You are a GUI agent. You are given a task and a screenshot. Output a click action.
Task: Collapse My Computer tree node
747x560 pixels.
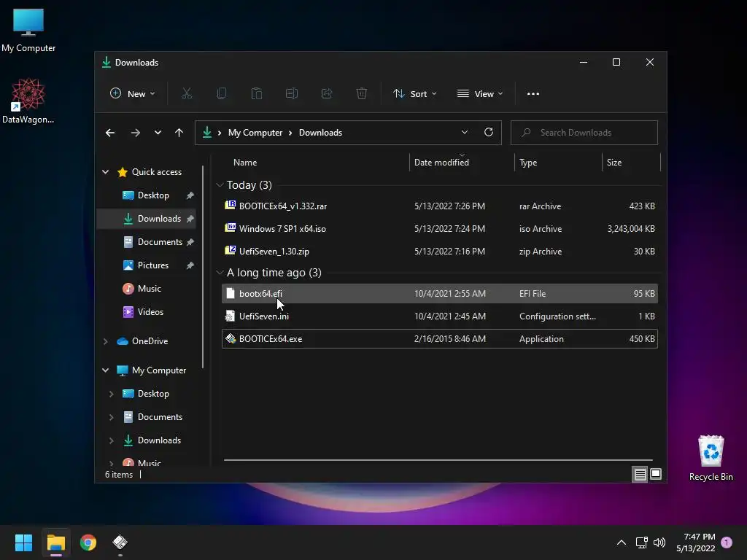105,370
